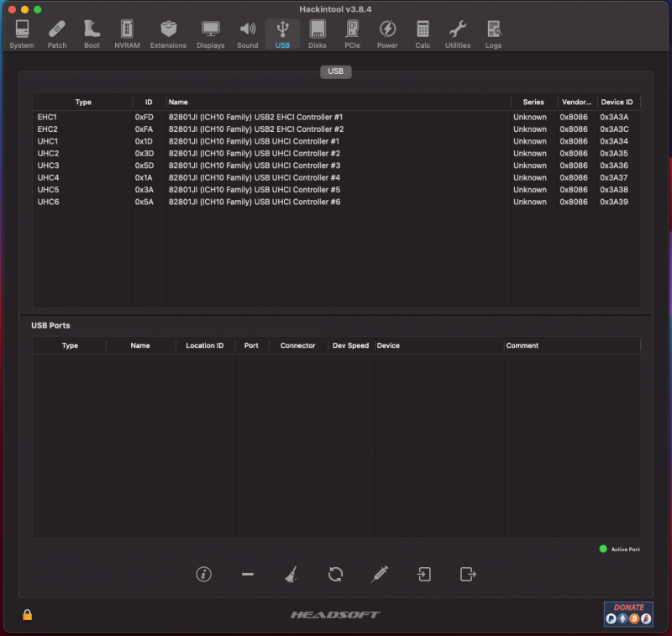Click the Donate button

click(x=628, y=613)
